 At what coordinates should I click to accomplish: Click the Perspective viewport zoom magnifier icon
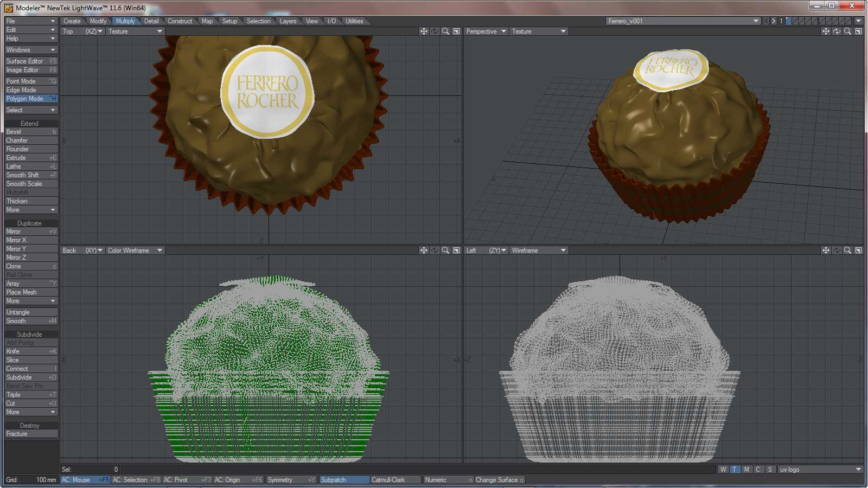tap(847, 31)
